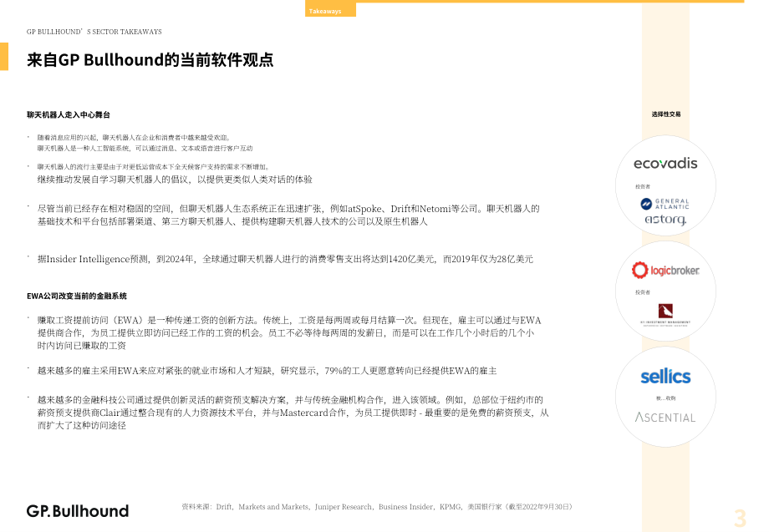Click the bullet mentioning 79%的工人
The height and width of the screenshot is (532, 769).
point(267,371)
